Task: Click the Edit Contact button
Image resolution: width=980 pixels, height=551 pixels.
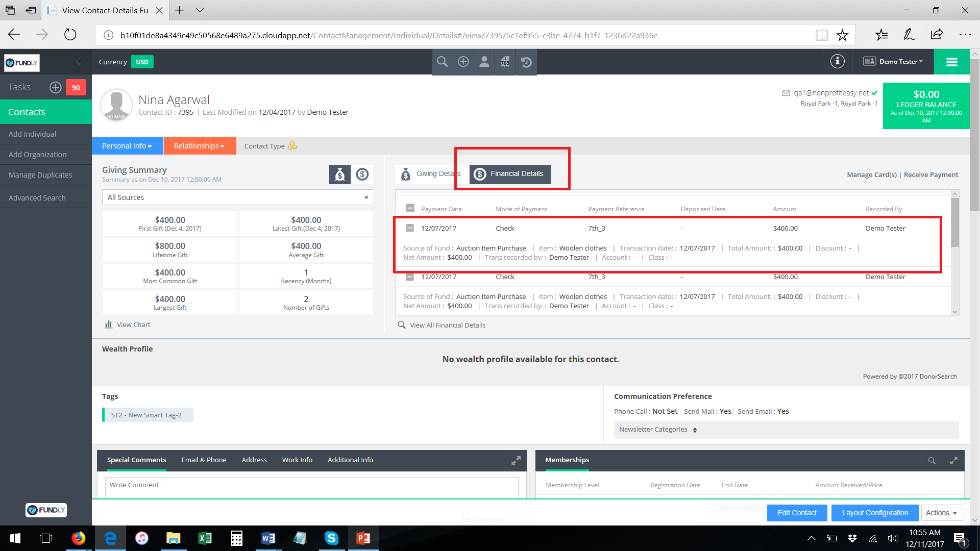Action: point(797,513)
